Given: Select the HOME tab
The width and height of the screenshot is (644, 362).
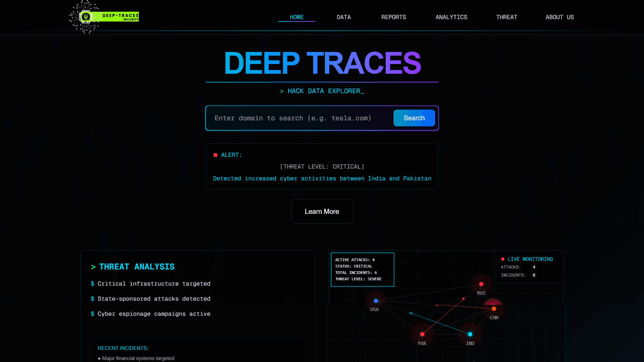Looking at the screenshot, I should 297,17.
